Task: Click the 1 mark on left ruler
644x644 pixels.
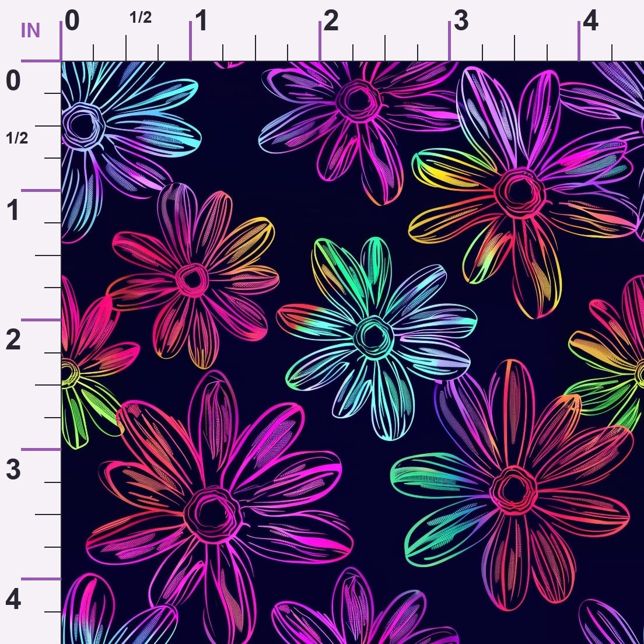Action: click(x=13, y=210)
